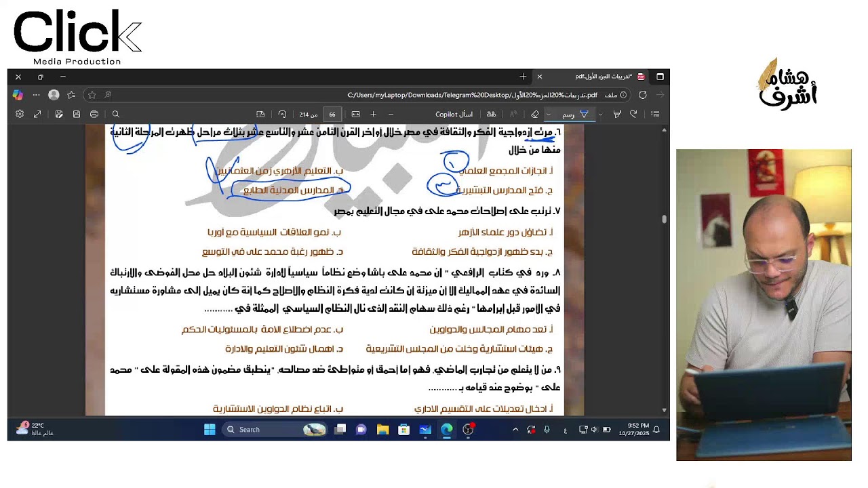Viewport: 868px width, 488px height.
Task: Print the PDF document
Action: coord(94,114)
